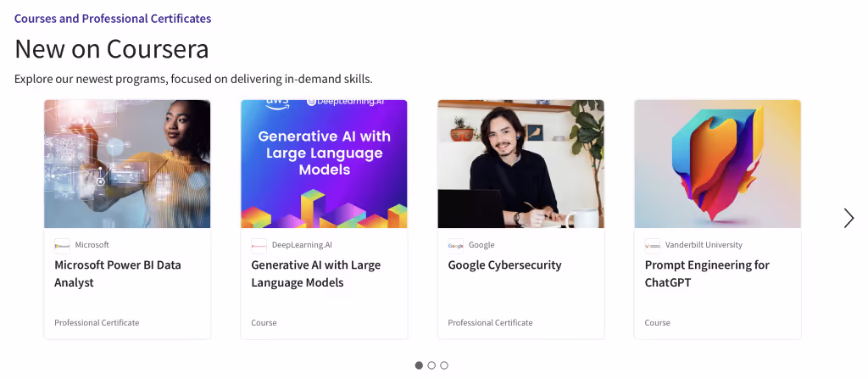The image size is (868, 379).
Task: Click the Vanderbilt University provider name
Action: (x=704, y=245)
